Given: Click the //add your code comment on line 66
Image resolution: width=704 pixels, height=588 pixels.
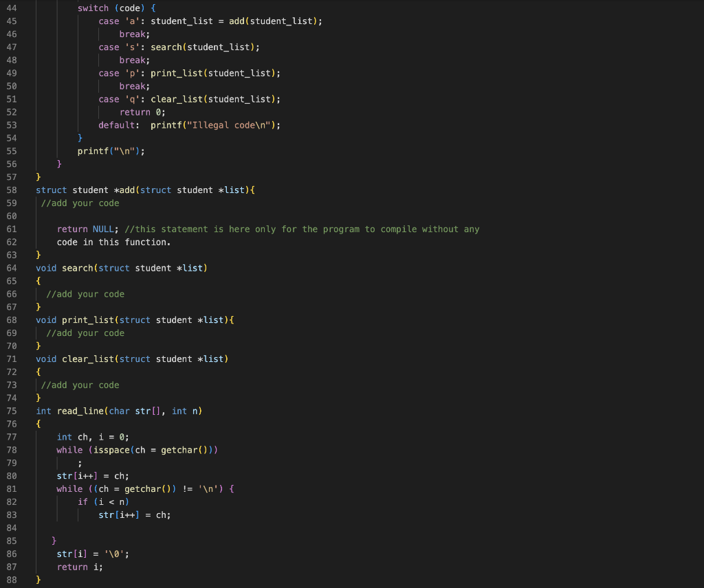Looking at the screenshot, I should 85,294.
